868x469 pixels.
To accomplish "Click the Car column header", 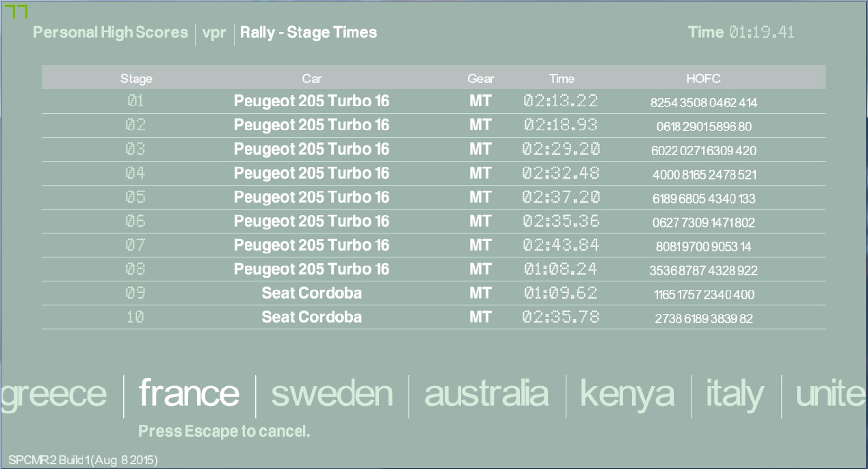I will [x=312, y=79].
